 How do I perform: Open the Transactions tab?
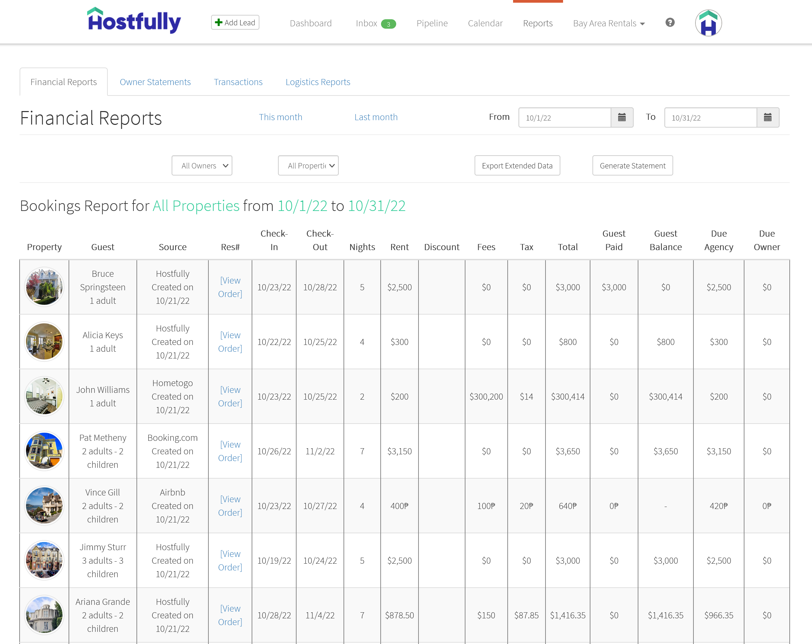point(238,82)
